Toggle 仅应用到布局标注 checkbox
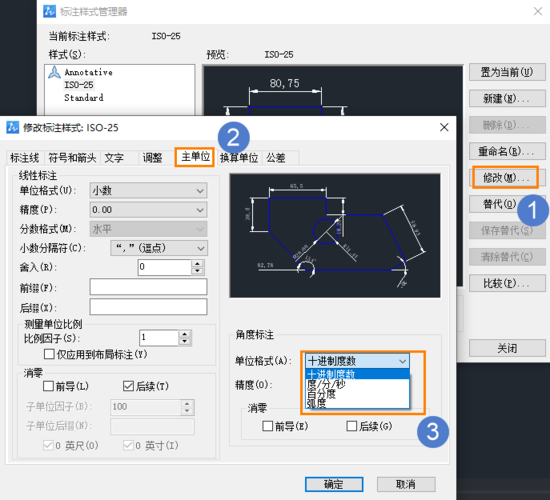This screenshot has width=550, height=500. (49, 354)
